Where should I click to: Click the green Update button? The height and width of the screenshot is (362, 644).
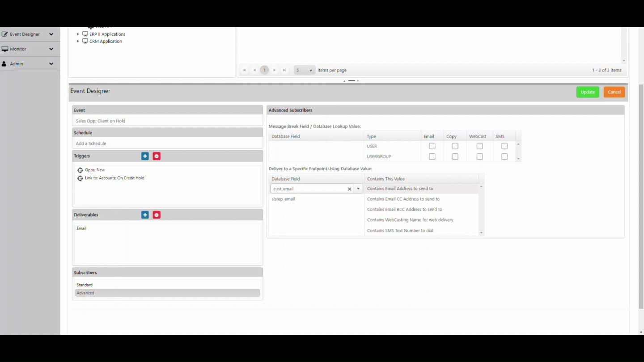588,92
